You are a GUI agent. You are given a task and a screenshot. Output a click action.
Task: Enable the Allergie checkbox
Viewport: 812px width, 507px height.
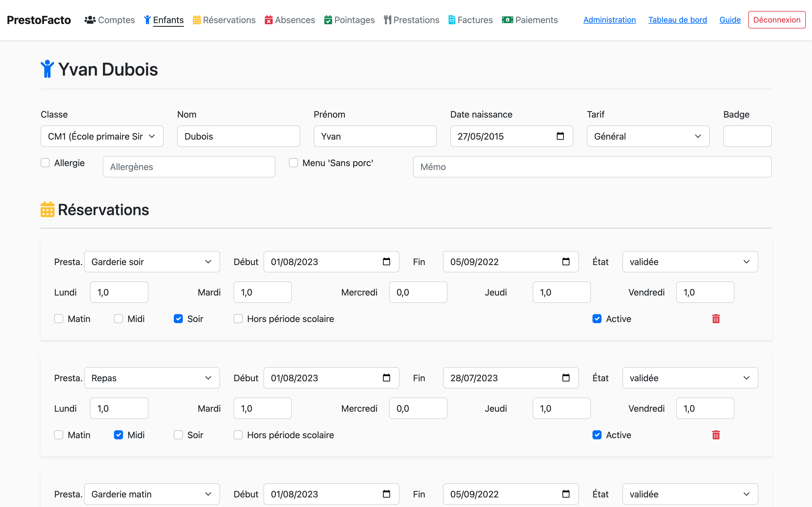[45, 163]
